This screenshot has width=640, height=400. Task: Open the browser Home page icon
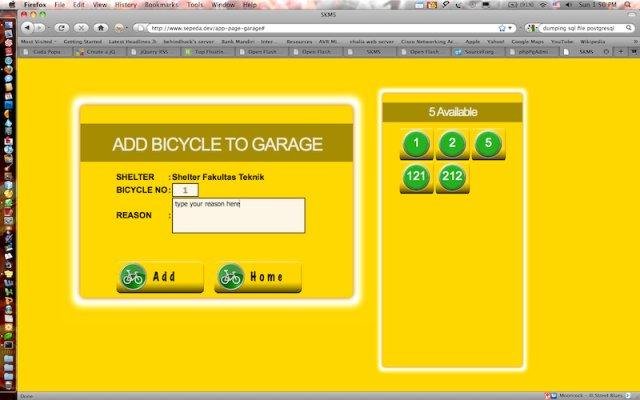pos(100,28)
